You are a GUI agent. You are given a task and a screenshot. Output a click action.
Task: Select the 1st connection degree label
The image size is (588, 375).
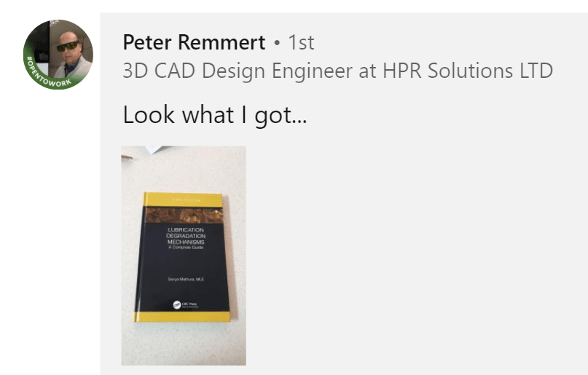[x=301, y=42]
